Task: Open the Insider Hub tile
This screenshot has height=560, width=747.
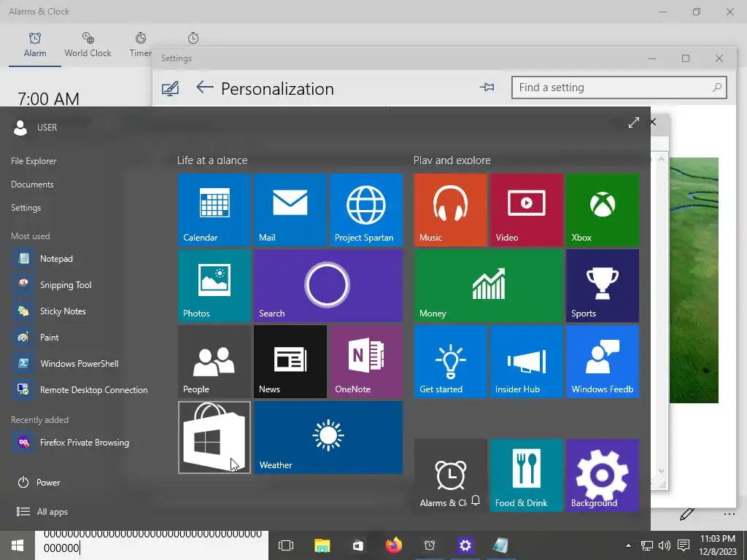Action: pyautogui.click(x=527, y=362)
